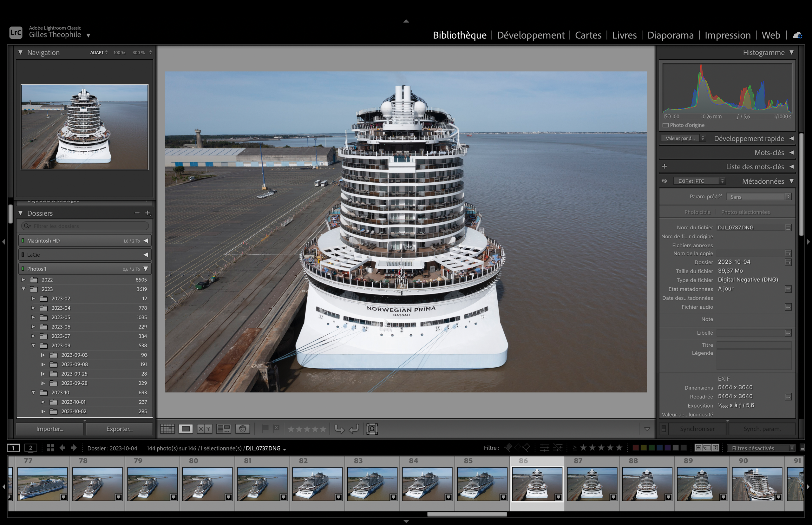Viewport: 812px width, 525px height.
Task: Open the Web module
Action: coord(771,35)
